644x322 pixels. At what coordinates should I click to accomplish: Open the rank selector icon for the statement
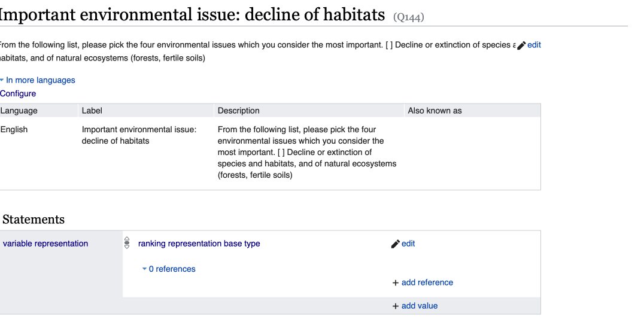tap(126, 243)
